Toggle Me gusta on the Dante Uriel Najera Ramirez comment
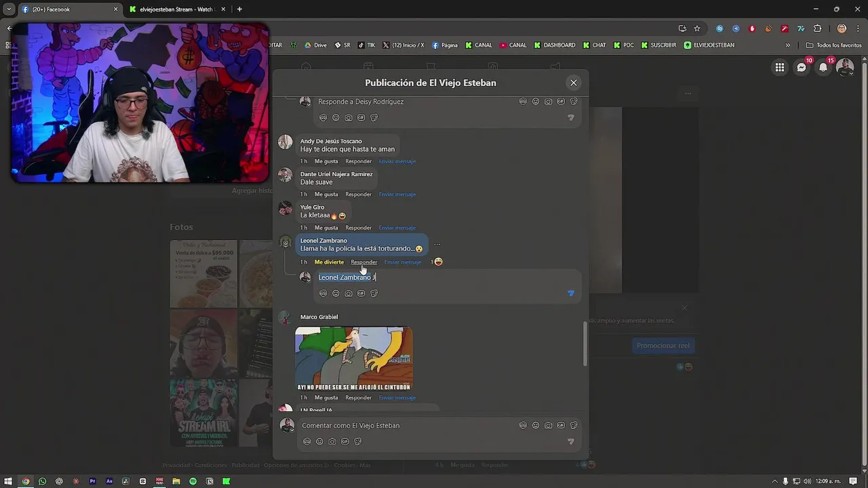The image size is (868, 488). [x=326, y=195]
